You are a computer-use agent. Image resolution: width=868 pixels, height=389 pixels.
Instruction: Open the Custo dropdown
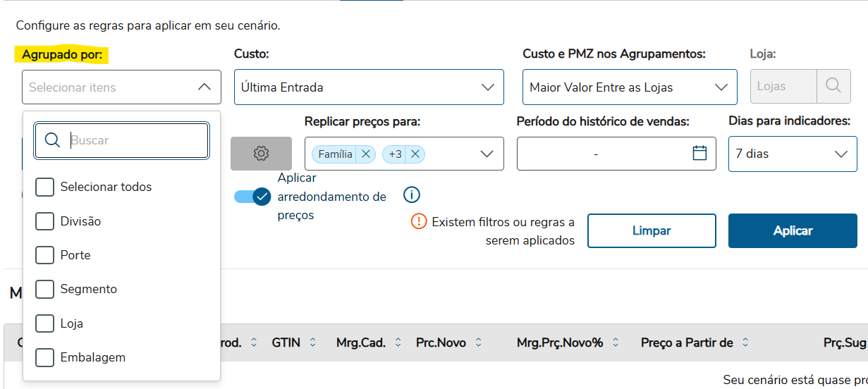(x=369, y=87)
